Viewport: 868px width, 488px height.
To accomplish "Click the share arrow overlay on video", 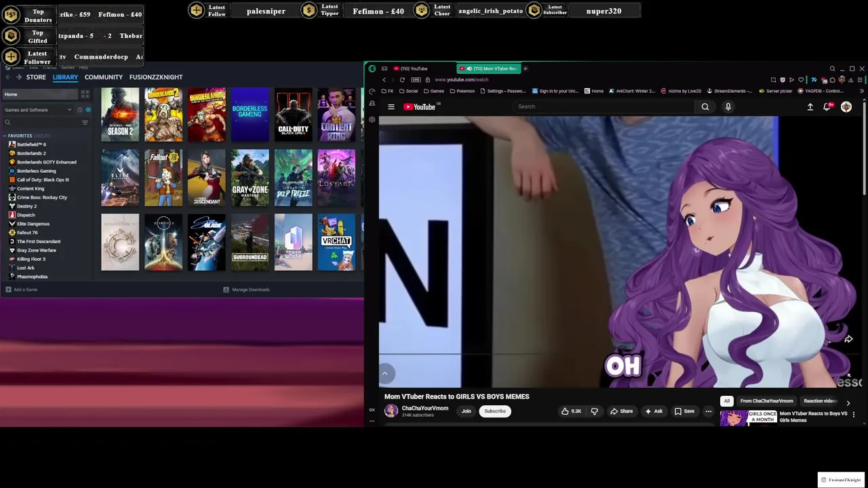I will click(848, 339).
